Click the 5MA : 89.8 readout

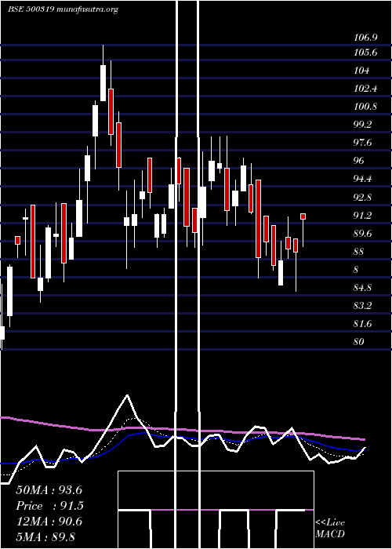point(45,536)
